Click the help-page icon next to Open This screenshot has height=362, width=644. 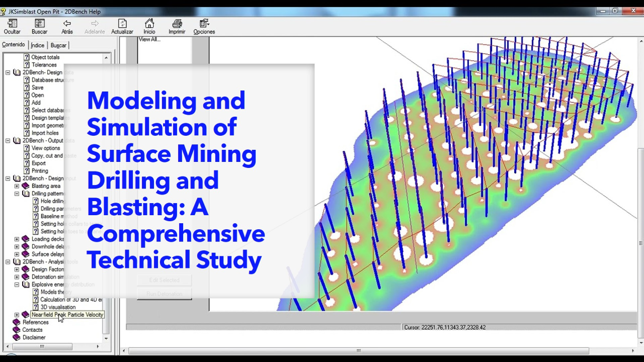pos(27,95)
